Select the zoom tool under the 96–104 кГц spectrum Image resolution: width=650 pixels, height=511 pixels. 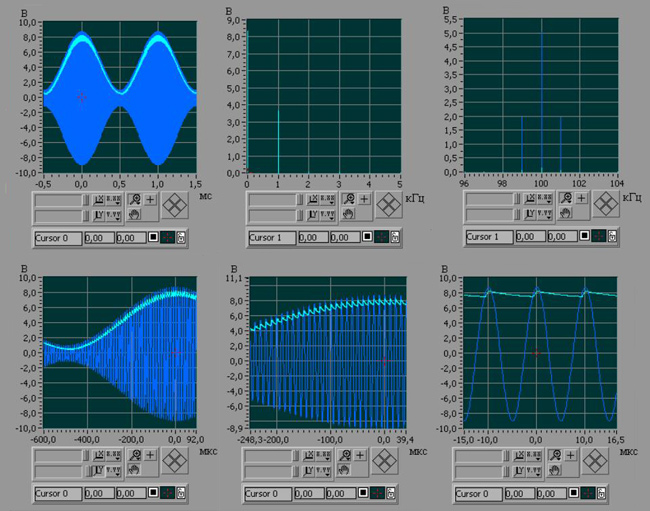point(565,199)
